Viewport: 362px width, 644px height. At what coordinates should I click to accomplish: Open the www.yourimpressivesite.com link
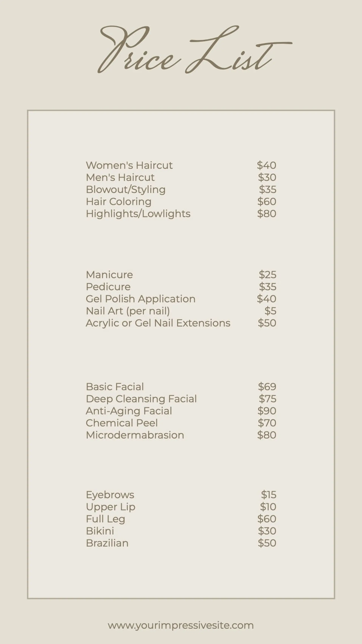point(181,625)
